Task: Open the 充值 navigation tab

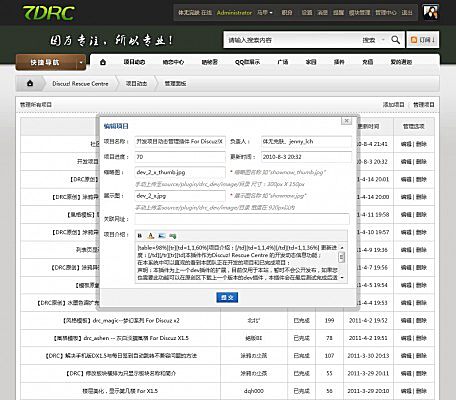Action: click(x=368, y=62)
